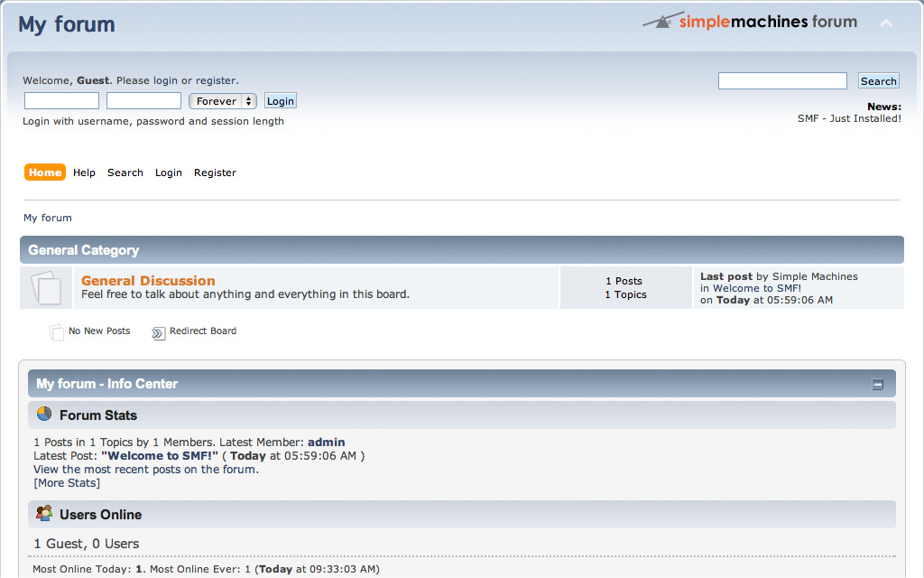Collapse the header with the upward arrow

885,23
